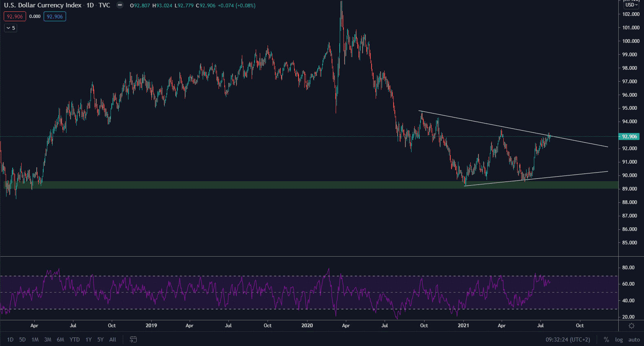This screenshot has width=644, height=346.
Task: Click the red 92.906 sell price button
Action: pos(15,17)
